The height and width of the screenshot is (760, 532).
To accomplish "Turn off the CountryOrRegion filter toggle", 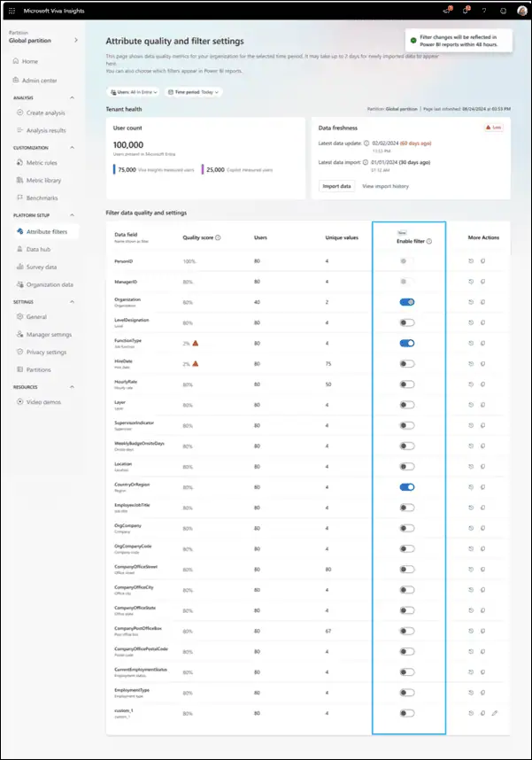I will 407,487.
